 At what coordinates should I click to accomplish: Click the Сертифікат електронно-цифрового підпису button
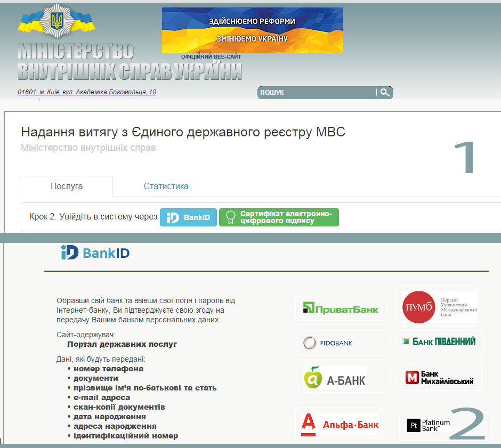(x=279, y=217)
